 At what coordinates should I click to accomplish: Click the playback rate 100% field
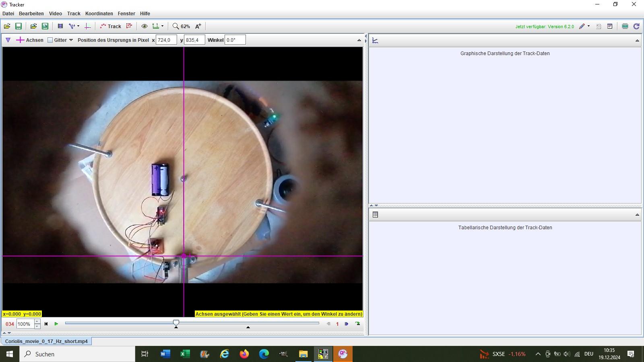coord(25,324)
